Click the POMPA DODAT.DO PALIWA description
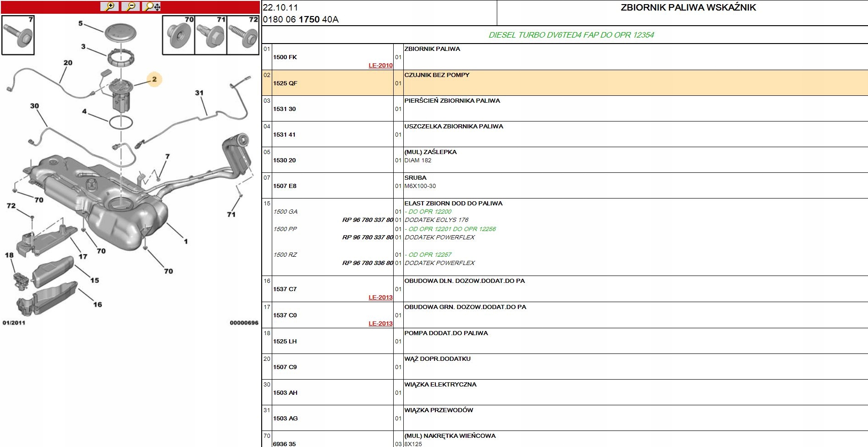The width and height of the screenshot is (868, 447). tap(446, 333)
